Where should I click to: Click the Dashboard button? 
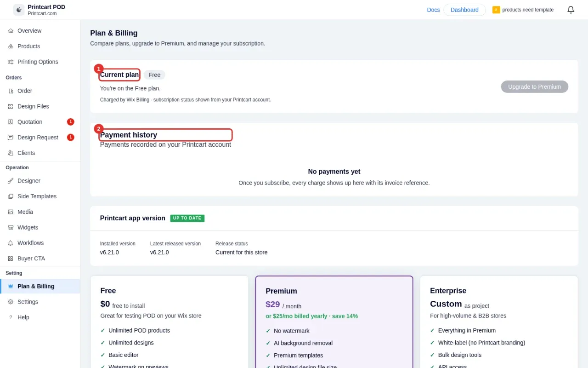pyautogui.click(x=464, y=10)
